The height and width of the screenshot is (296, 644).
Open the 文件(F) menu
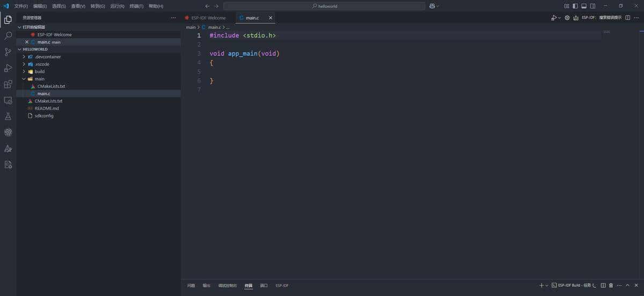tap(21, 6)
